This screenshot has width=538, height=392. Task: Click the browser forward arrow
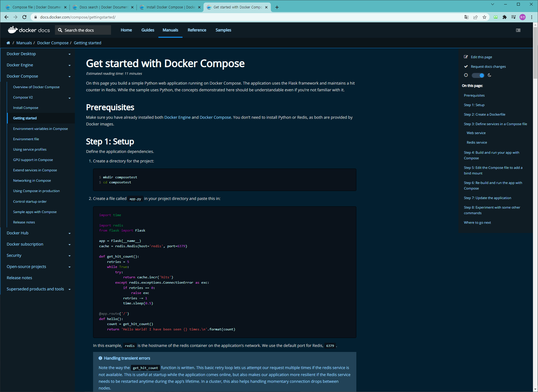point(15,17)
